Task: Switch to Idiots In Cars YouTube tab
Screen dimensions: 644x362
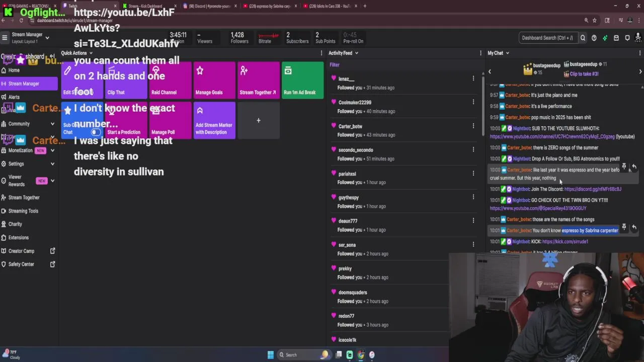Action: point(329,6)
